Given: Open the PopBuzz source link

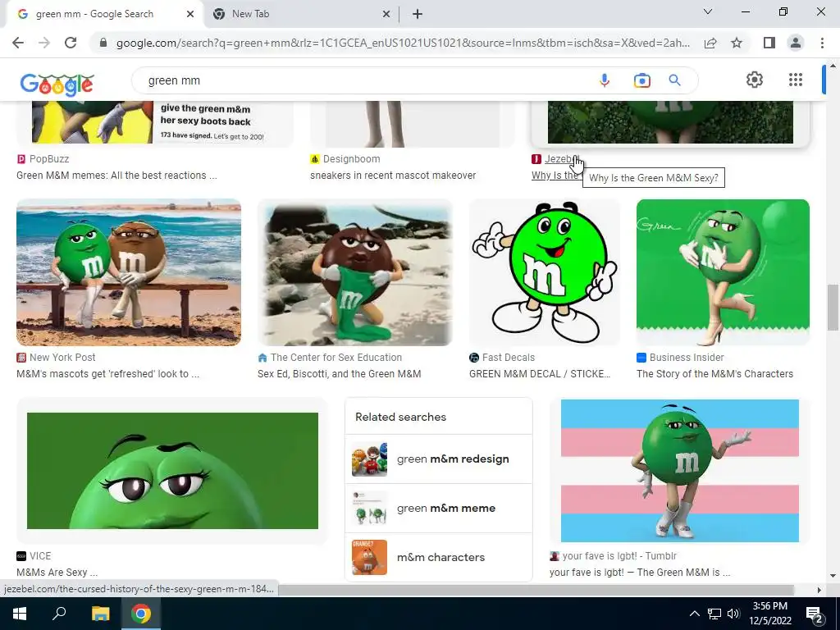Looking at the screenshot, I should tap(43, 159).
